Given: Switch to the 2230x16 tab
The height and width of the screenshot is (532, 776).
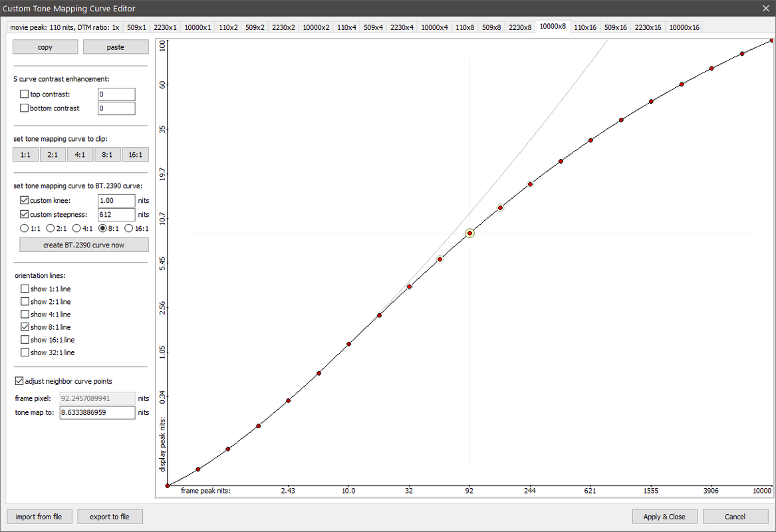Looking at the screenshot, I should [x=648, y=27].
